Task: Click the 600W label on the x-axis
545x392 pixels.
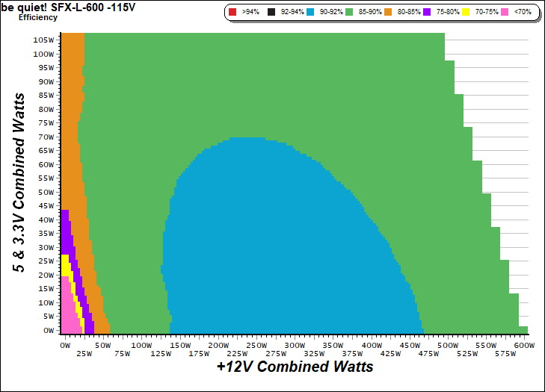Action: click(x=525, y=346)
